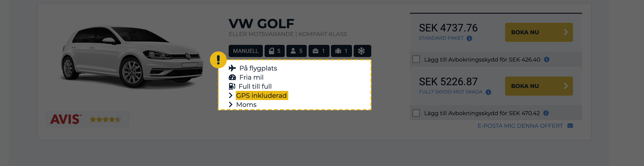644x166 pixels.
Task: Click the Standard Paket link
Action: (441, 38)
